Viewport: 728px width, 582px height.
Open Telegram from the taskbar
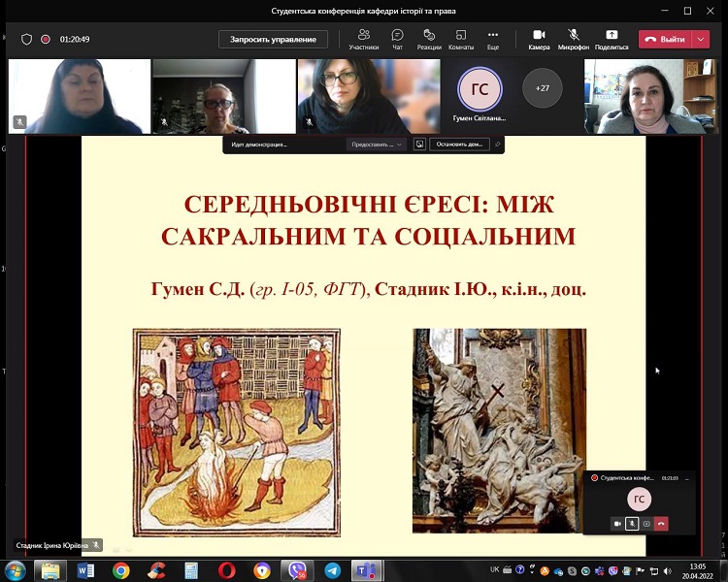coord(332,570)
